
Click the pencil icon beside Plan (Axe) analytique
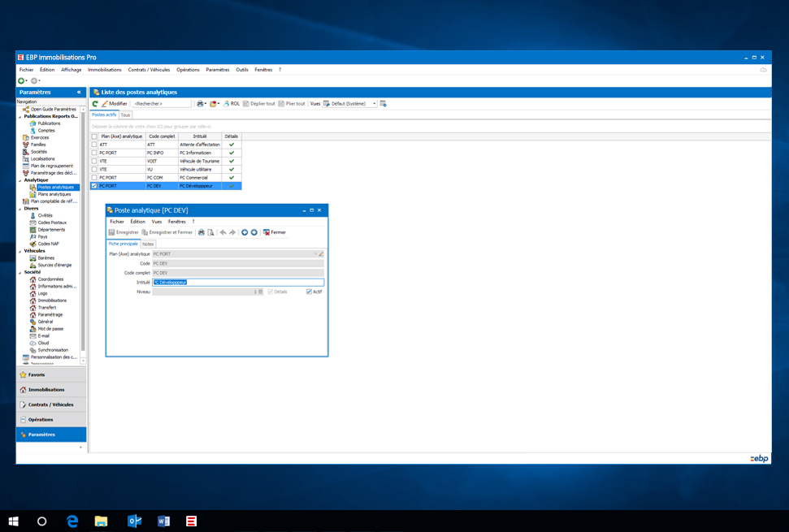coord(321,254)
